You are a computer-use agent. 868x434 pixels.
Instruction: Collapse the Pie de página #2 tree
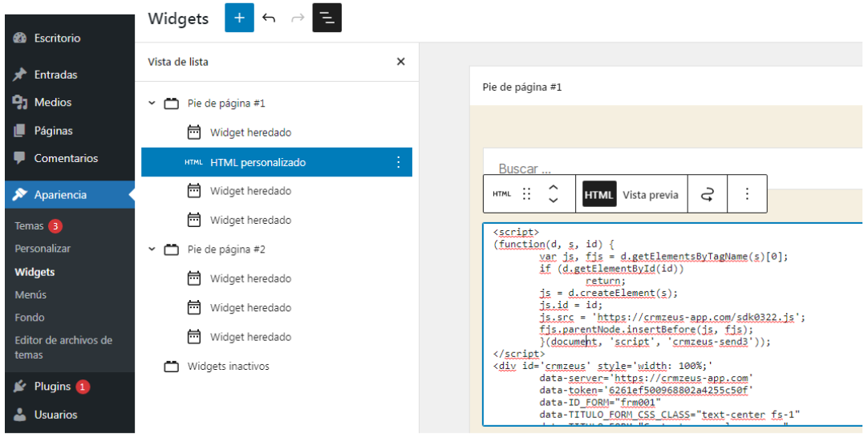pos(152,249)
